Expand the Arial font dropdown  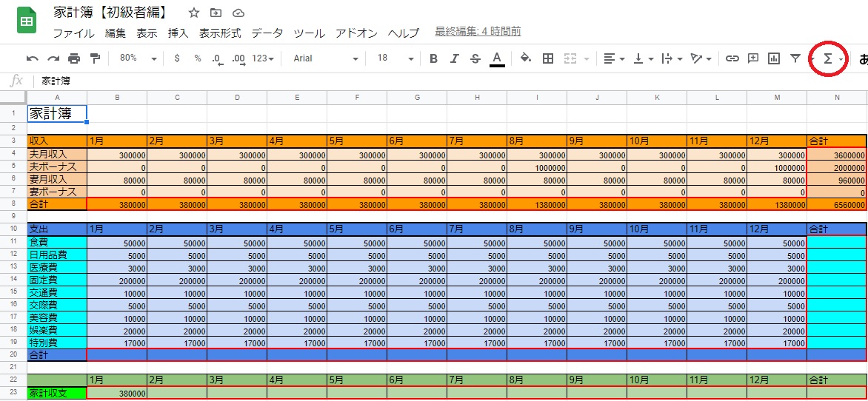click(x=325, y=58)
